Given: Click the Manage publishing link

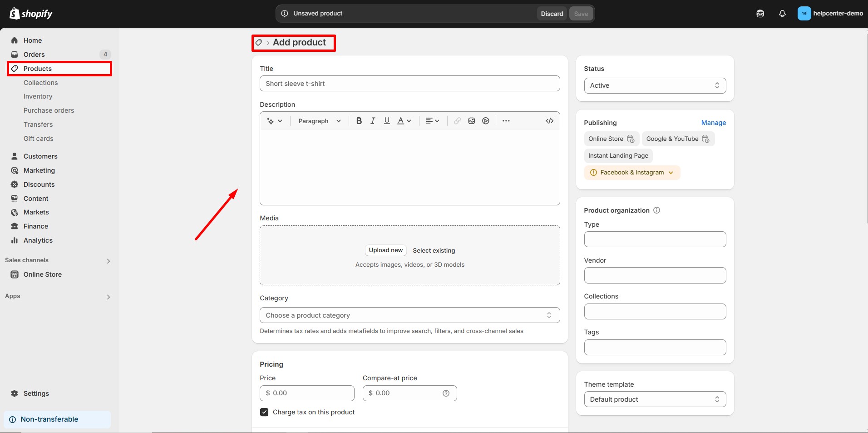Looking at the screenshot, I should tap(713, 123).
